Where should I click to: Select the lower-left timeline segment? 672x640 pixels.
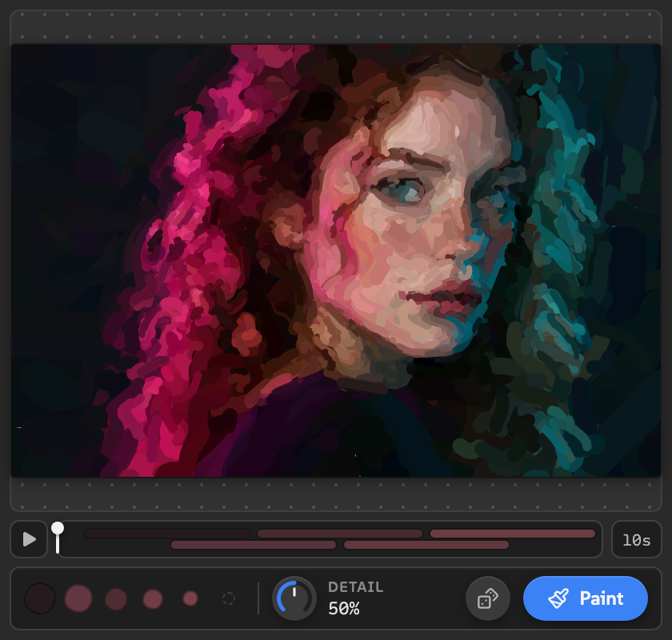pos(254,545)
